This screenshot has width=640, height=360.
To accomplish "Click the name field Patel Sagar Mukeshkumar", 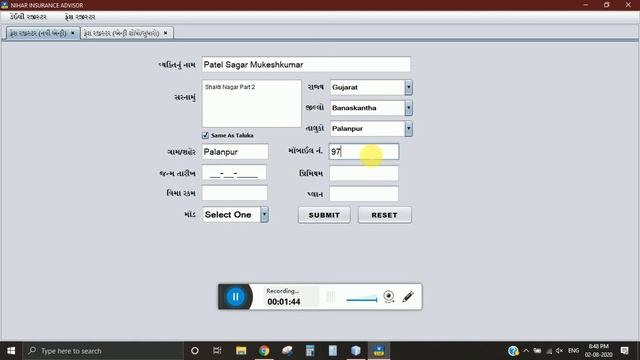I will tap(306, 64).
